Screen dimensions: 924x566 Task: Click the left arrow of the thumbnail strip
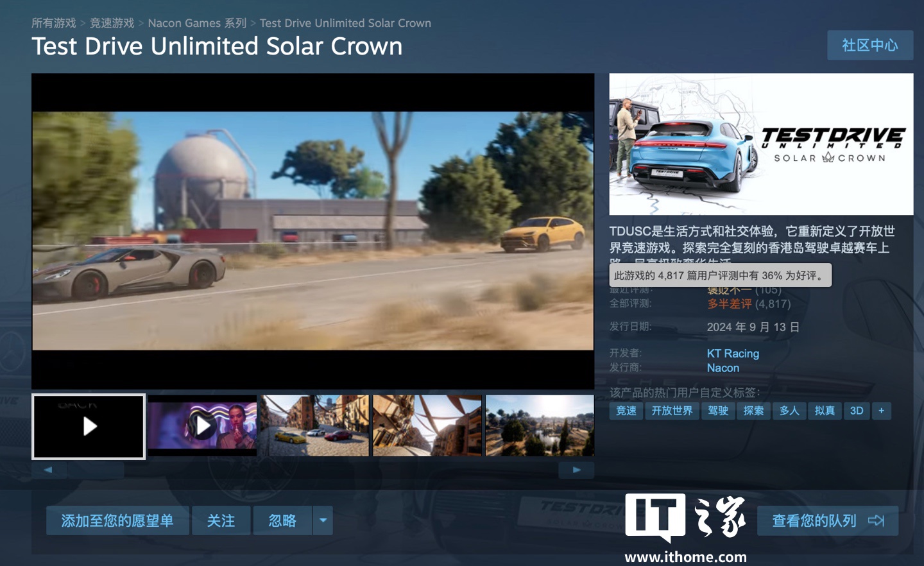[48, 470]
